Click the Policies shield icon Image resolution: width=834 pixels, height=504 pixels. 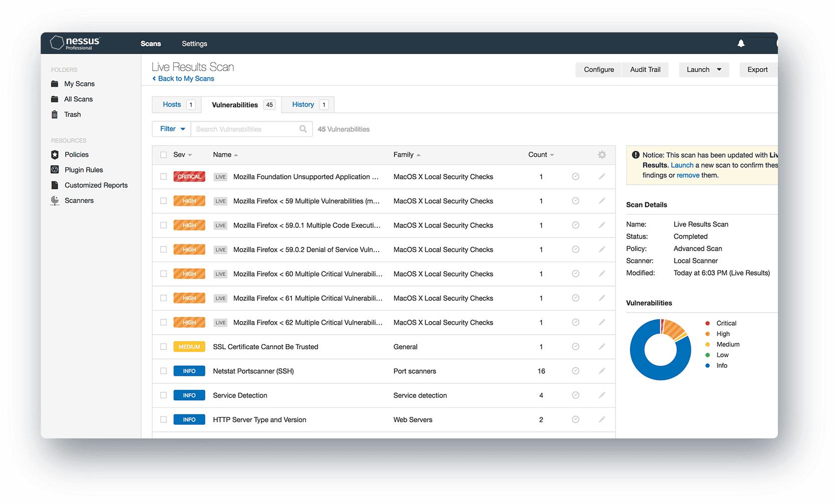point(55,155)
